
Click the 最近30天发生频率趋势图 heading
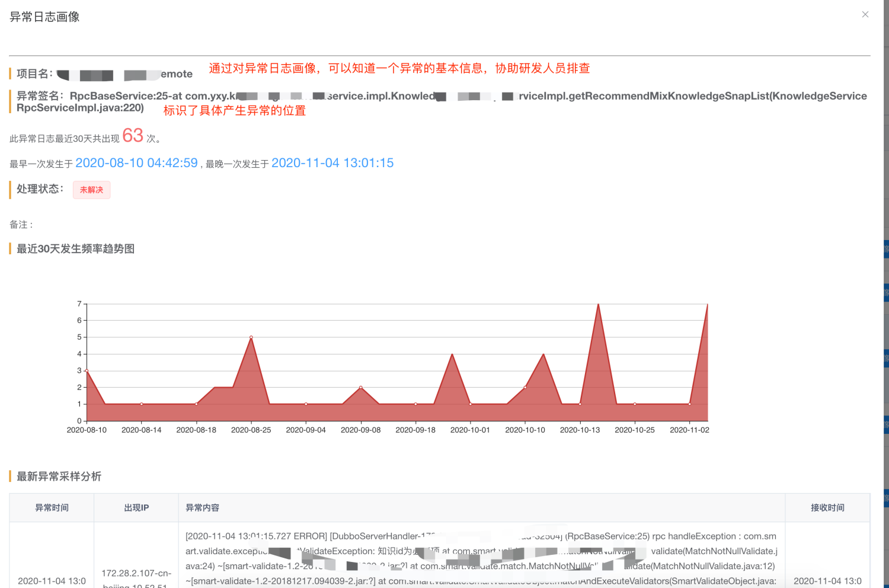[75, 248]
